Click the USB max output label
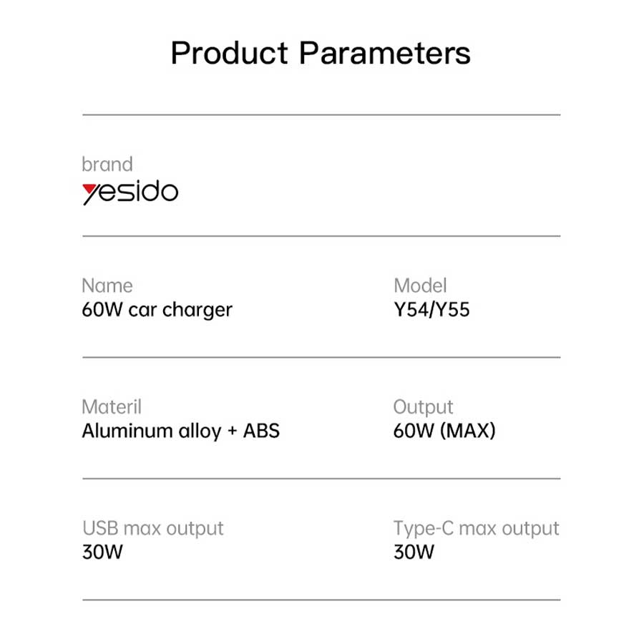This screenshot has width=644, height=644. click(153, 528)
